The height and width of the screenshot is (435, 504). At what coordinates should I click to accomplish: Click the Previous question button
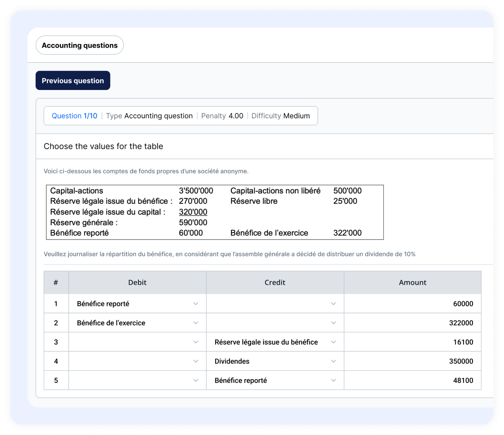[x=73, y=81]
